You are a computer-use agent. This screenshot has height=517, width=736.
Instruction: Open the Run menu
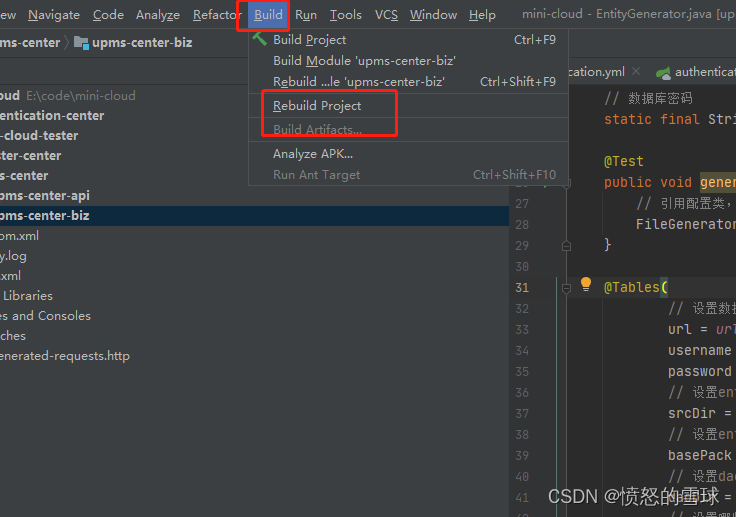tap(306, 14)
